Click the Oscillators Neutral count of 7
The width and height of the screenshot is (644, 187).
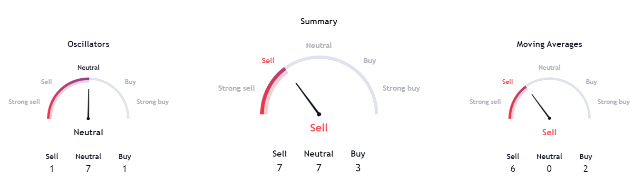click(x=88, y=168)
